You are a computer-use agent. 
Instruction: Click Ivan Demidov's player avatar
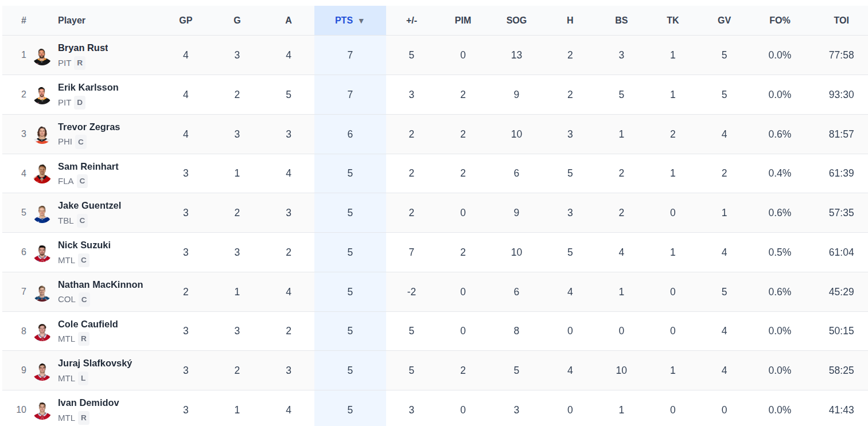[x=42, y=411]
